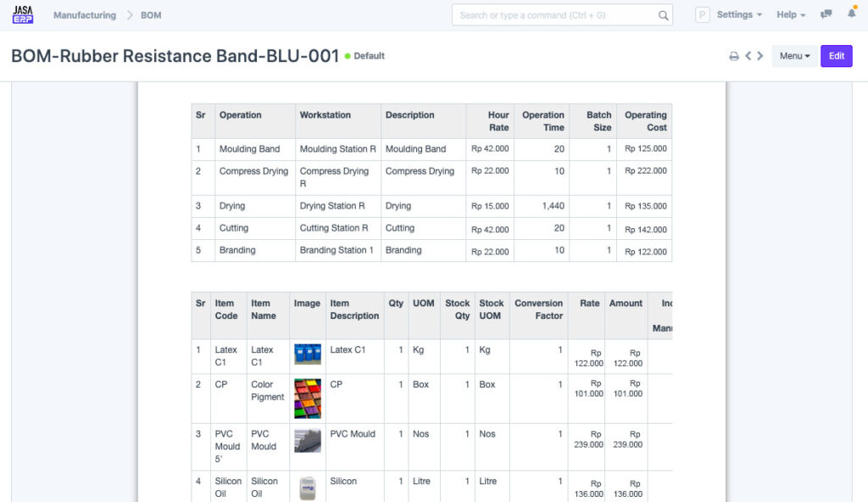Open the BOM breadcrumb link

click(x=151, y=15)
